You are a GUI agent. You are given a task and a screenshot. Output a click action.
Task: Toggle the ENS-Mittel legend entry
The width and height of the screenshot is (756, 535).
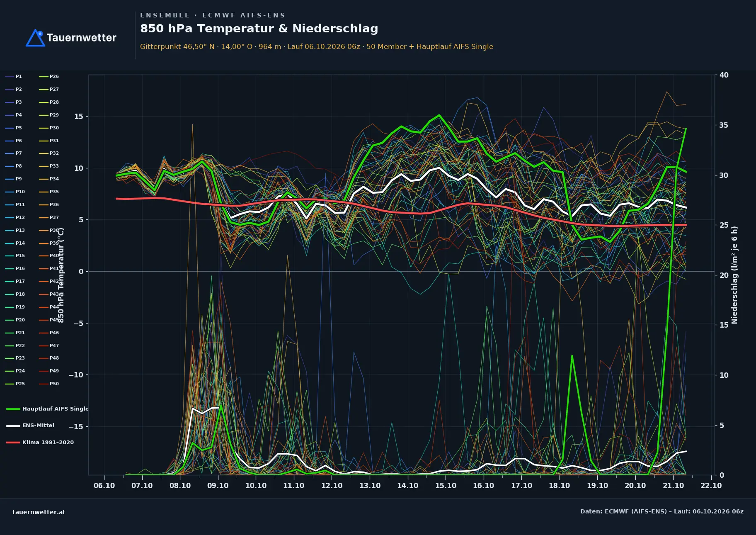(x=30, y=426)
